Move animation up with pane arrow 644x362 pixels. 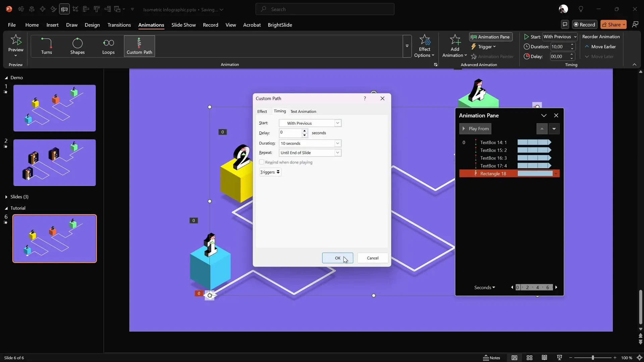(542, 129)
